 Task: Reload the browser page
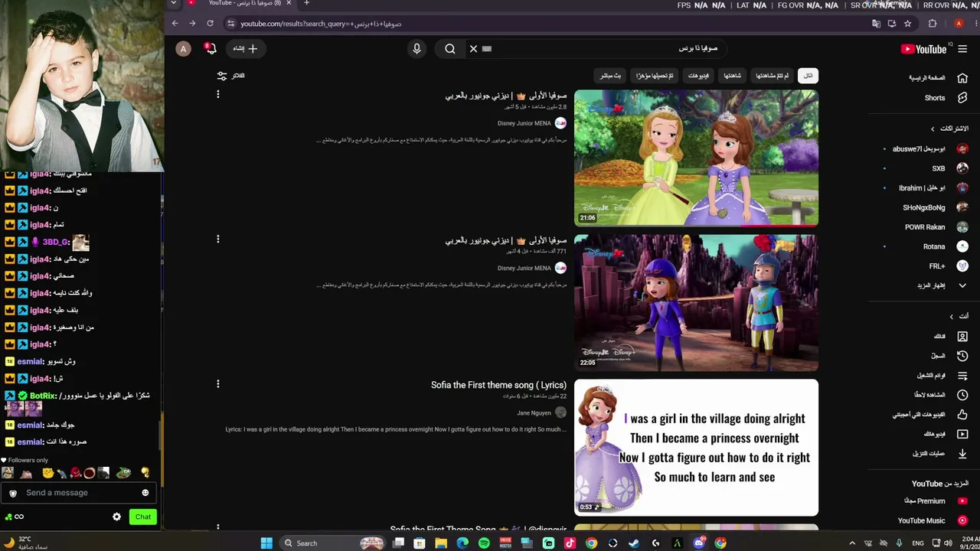click(x=210, y=24)
